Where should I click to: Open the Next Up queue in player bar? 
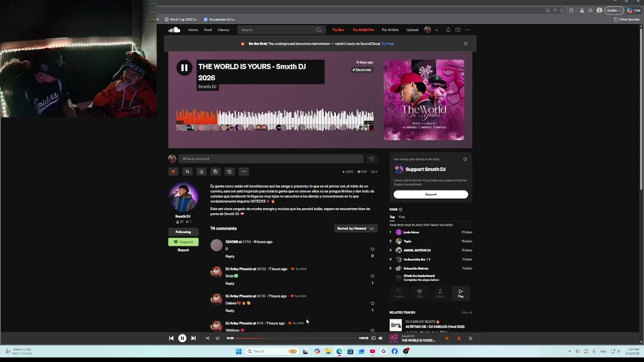pos(470,338)
